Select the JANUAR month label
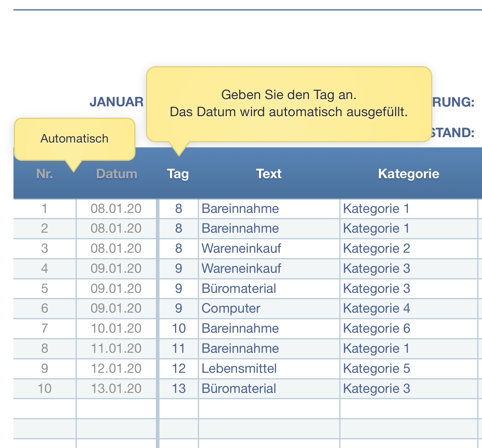 (116, 102)
